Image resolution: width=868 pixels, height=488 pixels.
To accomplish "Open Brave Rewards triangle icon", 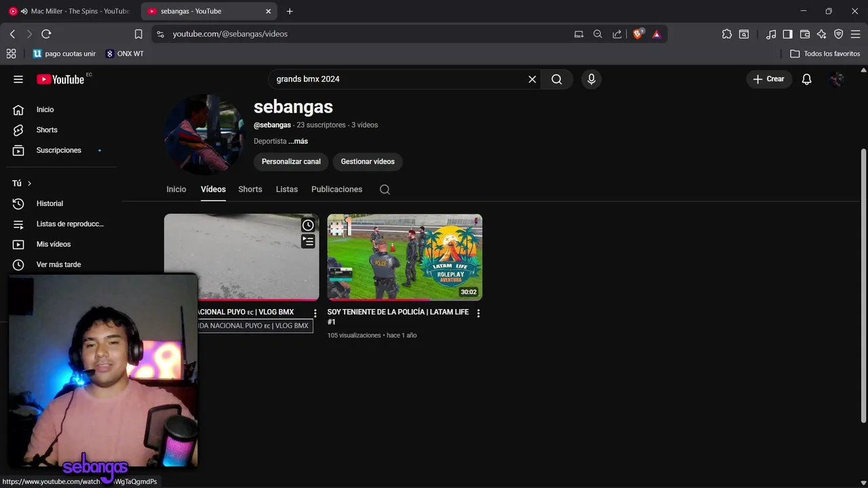I will tap(656, 34).
